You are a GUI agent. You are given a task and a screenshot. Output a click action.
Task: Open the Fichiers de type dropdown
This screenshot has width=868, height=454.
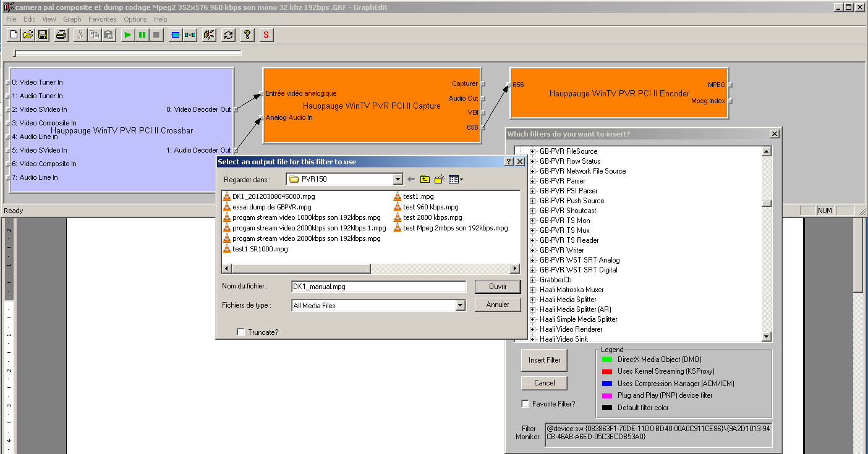[x=459, y=305]
